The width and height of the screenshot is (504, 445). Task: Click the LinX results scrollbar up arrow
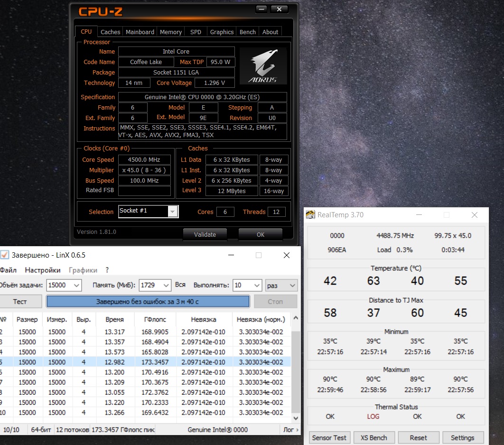[x=296, y=318]
